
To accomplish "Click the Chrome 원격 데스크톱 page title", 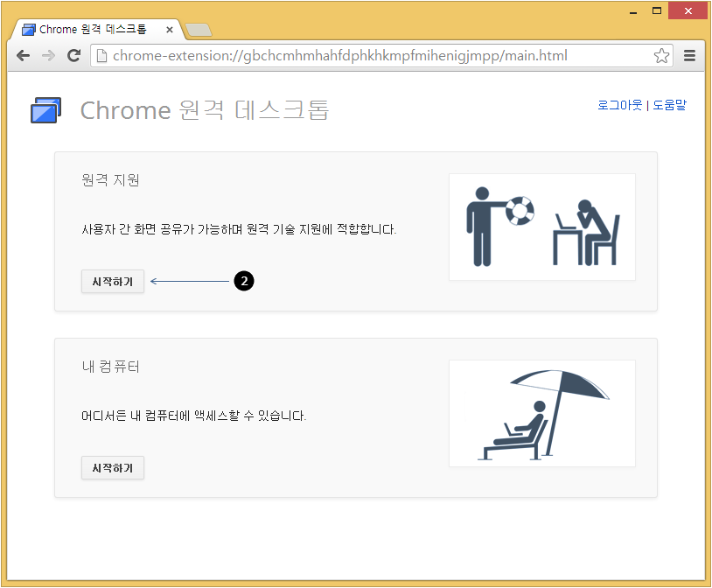I will (205, 110).
